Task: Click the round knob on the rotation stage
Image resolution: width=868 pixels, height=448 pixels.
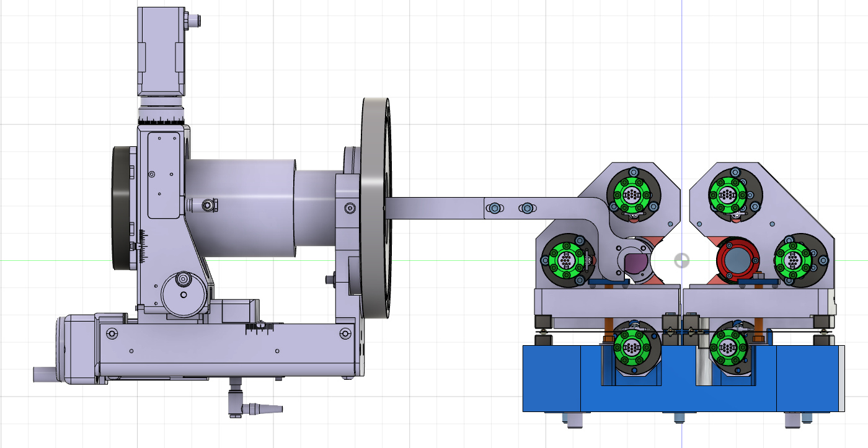Action: click(x=183, y=281)
